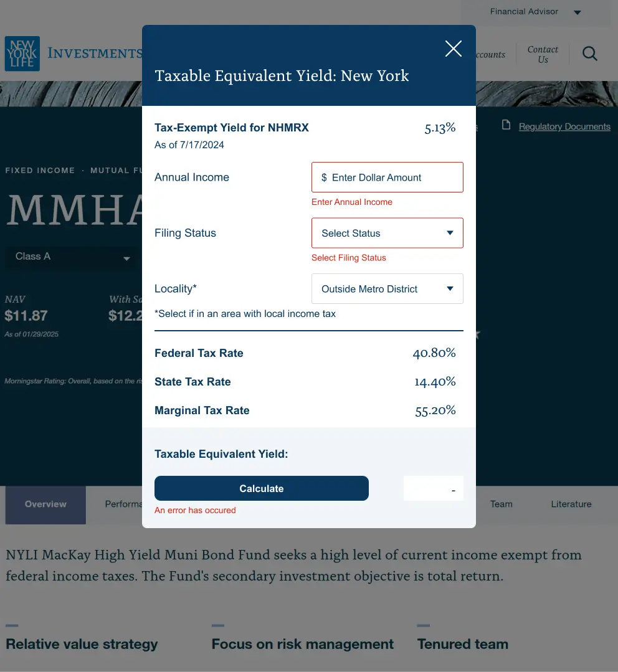Viewport: 618px width, 672px height.
Task: Go to the Team tab
Action: [x=501, y=504]
